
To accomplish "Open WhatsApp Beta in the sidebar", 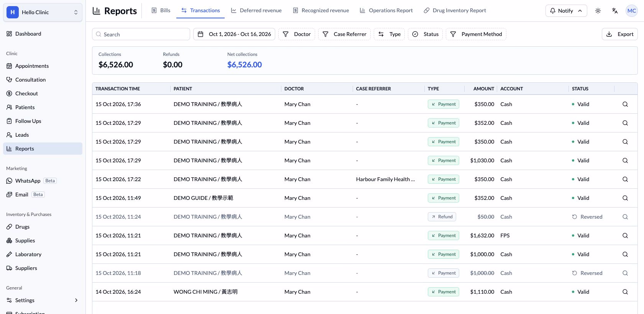I will (x=43, y=181).
